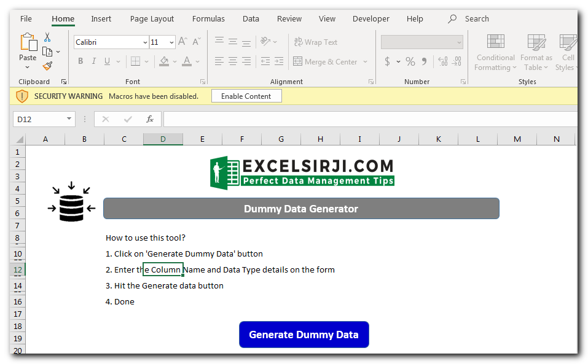Viewport: 588px width, 364px height.
Task: Click the Borders icon
Action: point(135,61)
